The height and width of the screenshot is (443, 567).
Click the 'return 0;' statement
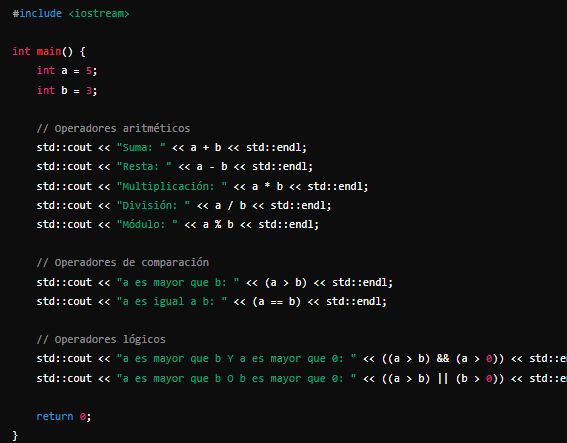(x=64, y=417)
